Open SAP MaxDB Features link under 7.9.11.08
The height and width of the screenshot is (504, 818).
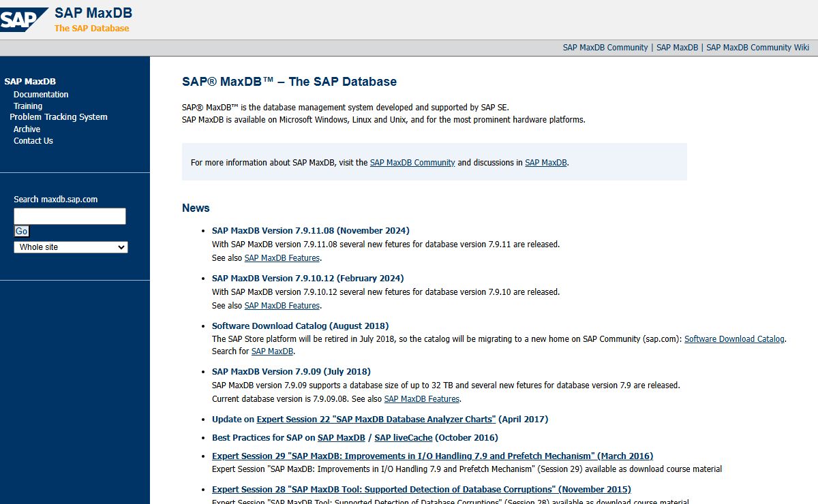coord(282,258)
